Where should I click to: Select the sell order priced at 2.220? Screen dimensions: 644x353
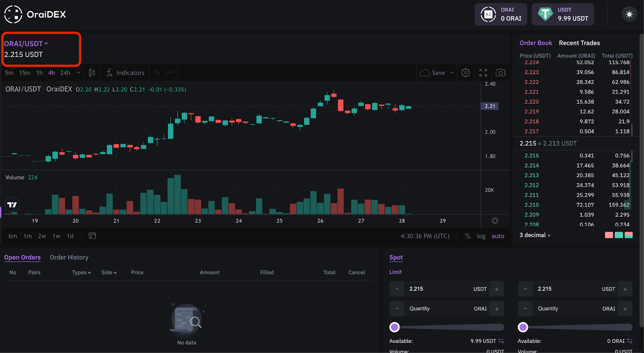click(x=576, y=102)
